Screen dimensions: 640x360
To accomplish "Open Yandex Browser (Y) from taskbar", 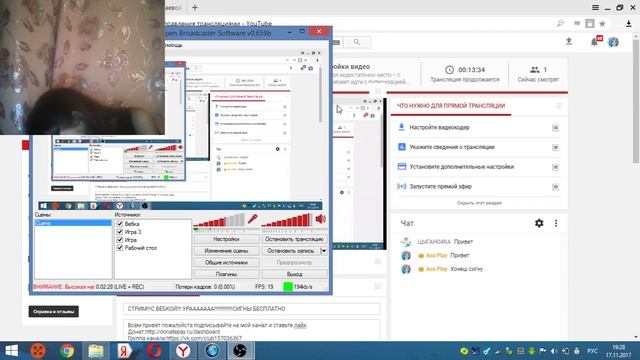I will pyautogui.click(x=183, y=351).
